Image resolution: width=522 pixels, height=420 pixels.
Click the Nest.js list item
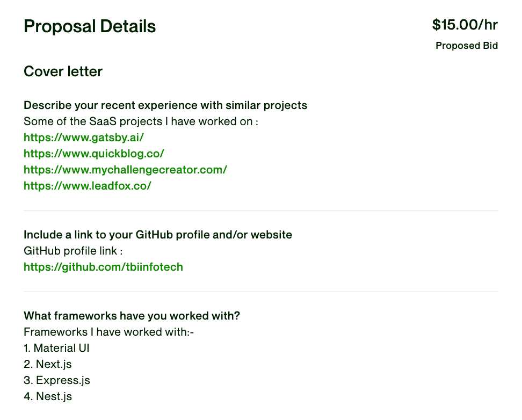pos(48,396)
